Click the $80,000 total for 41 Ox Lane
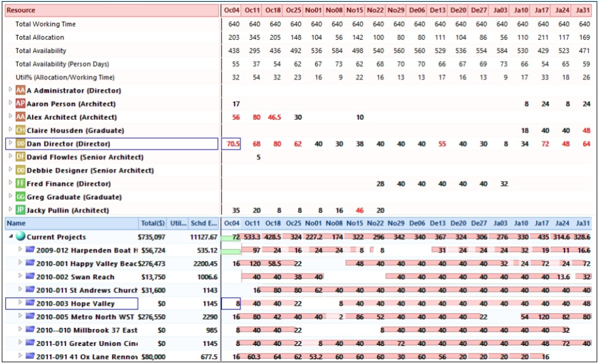The height and width of the screenshot is (364, 599). (x=153, y=357)
